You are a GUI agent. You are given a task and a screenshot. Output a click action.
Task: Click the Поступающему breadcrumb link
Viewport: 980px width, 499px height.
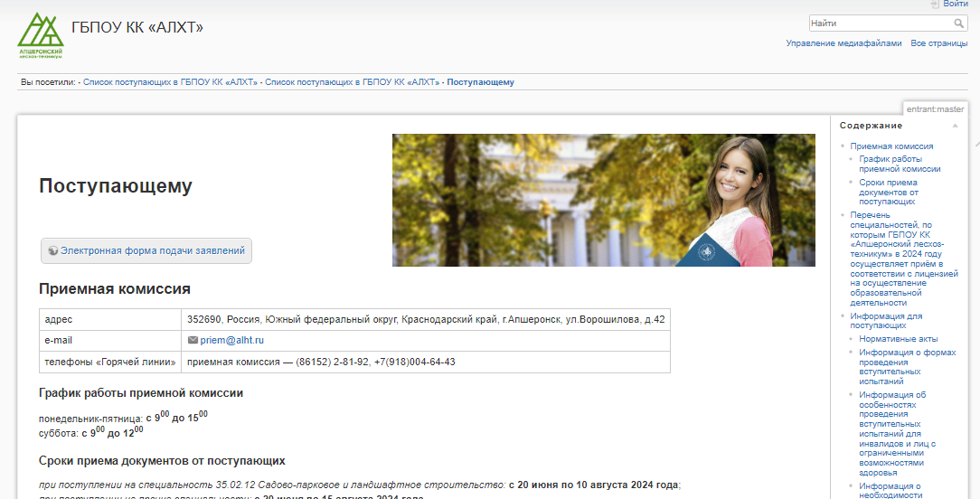tap(481, 82)
